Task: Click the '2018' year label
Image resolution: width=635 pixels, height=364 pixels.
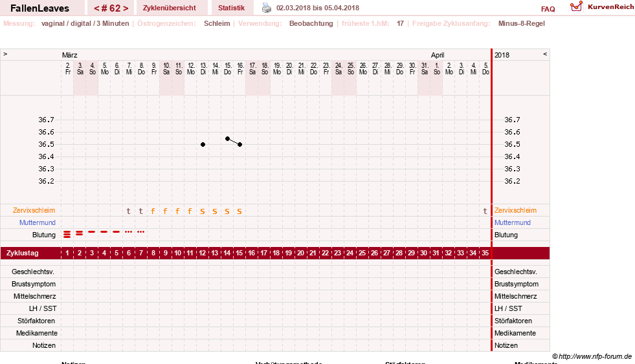Action: pos(502,55)
